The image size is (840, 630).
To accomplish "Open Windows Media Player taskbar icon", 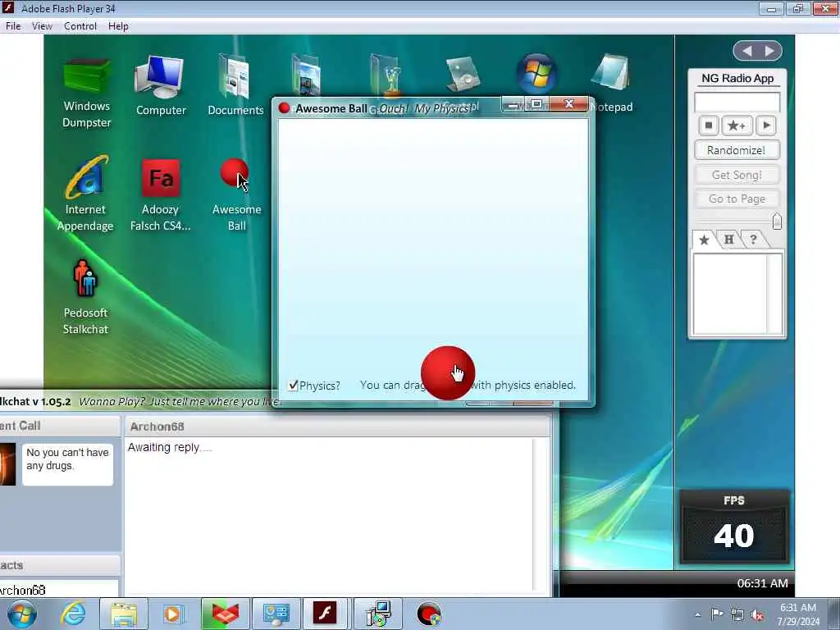I will pyautogui.click(x=172, y=614).
